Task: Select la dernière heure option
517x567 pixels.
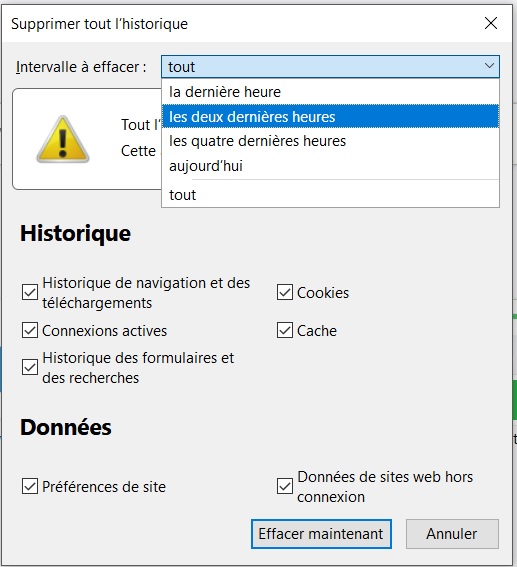Action: coord(330,92)
